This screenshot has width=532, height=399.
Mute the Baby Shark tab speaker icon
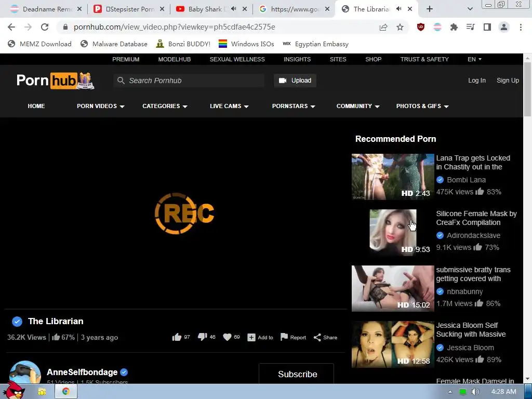click(x=234, y=9)
